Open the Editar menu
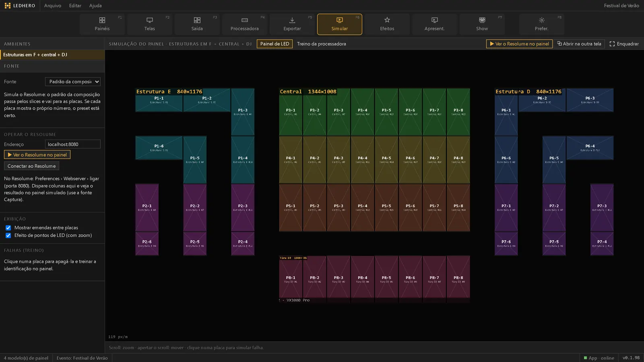644x362 pixels. pyautogui.click(x=75, y=6)
